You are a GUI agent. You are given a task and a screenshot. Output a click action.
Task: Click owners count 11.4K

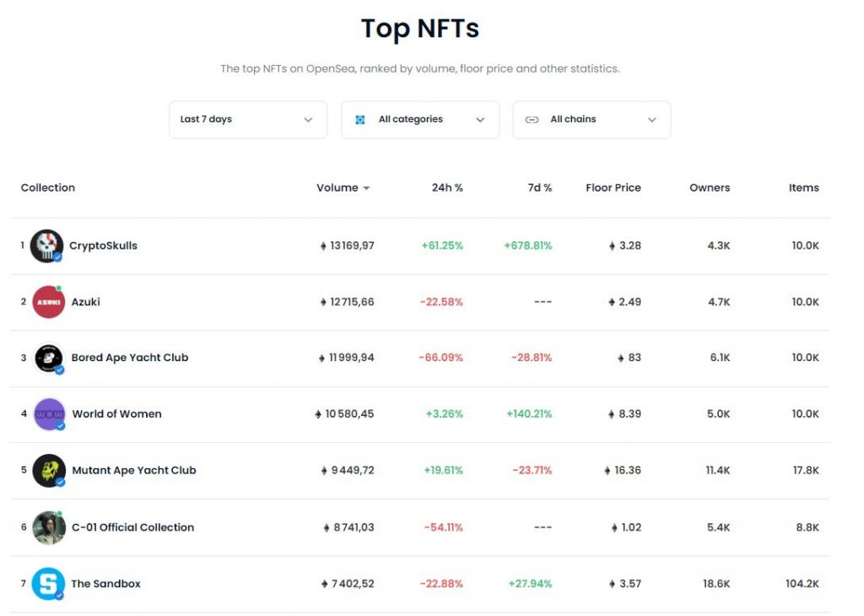[x=718, y=471]
